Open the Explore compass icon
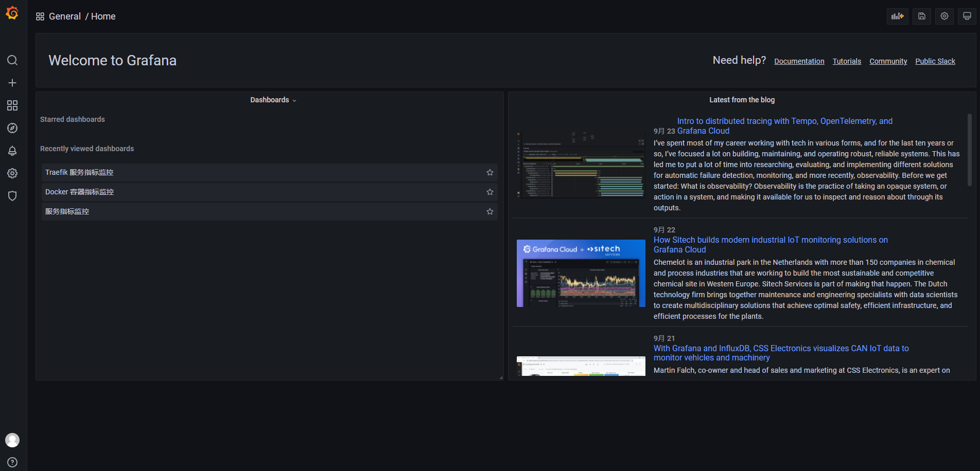Screen dimensions: 980x471 pyautogui.click(x=12, y=128)
